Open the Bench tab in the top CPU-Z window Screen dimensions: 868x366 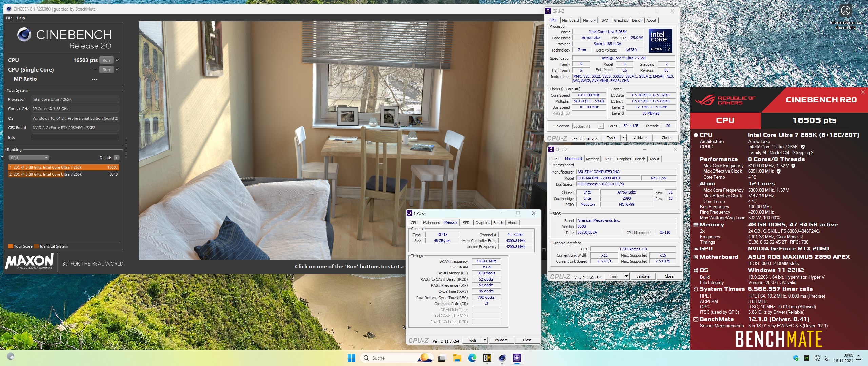(x=637, y=20)
